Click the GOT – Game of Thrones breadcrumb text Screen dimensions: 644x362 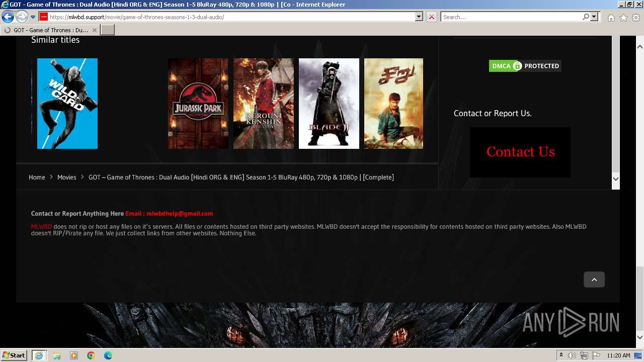[x=241, y=177]
